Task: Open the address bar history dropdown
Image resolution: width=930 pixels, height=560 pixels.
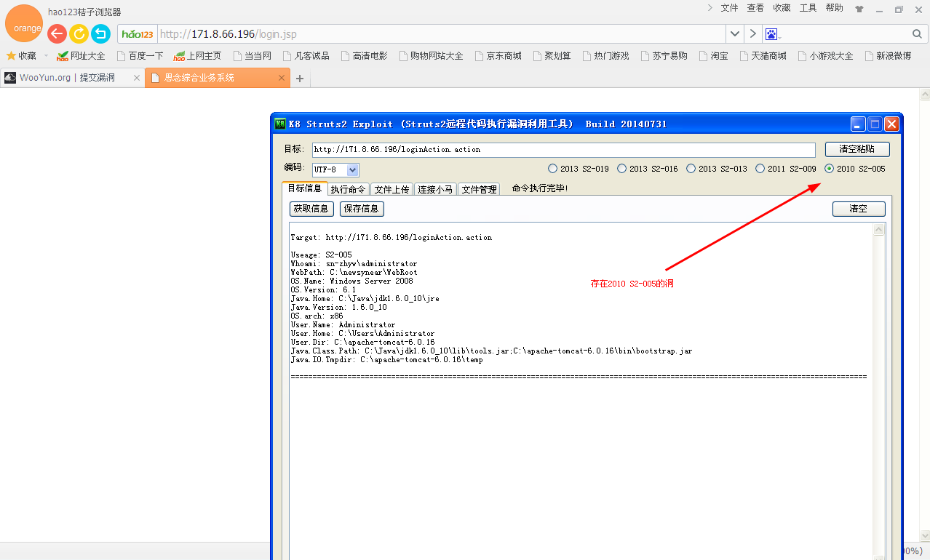Action: coord(734,34)
